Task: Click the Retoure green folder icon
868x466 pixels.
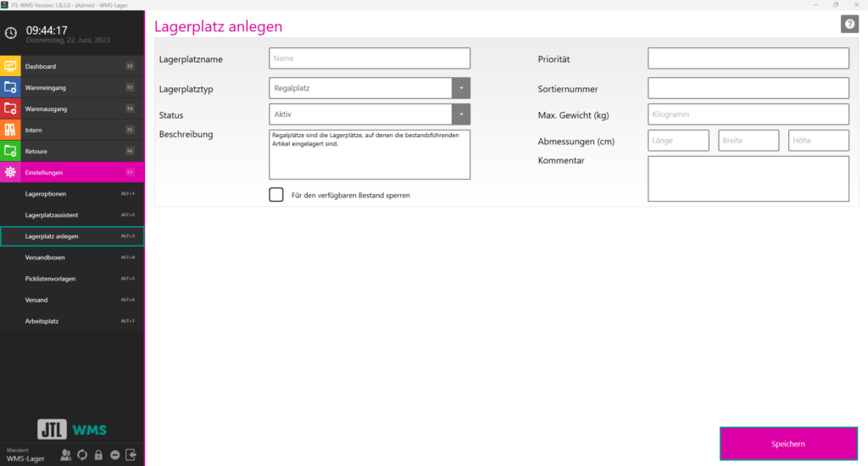Action: tap(10, 151)
